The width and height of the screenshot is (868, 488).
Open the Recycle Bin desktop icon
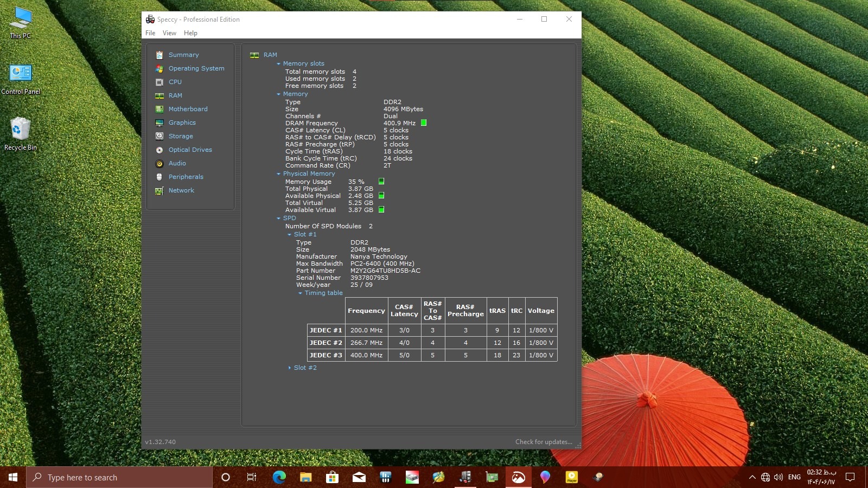pyautogui.click(x=21, y=134)
